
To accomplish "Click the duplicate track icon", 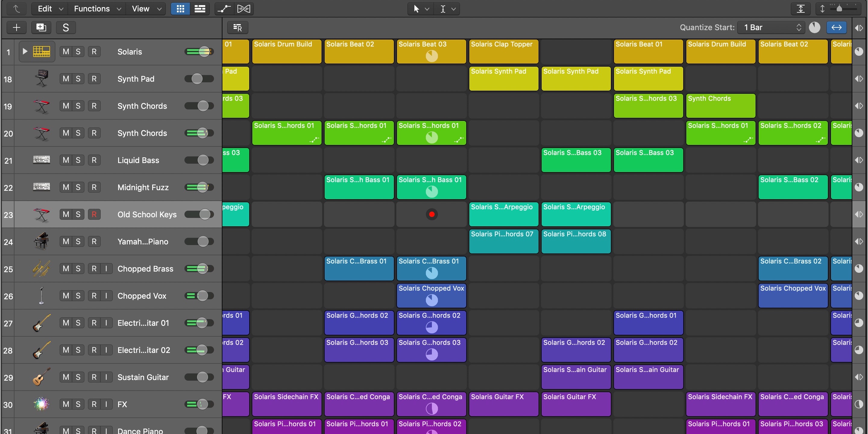I will click(41, 27).
